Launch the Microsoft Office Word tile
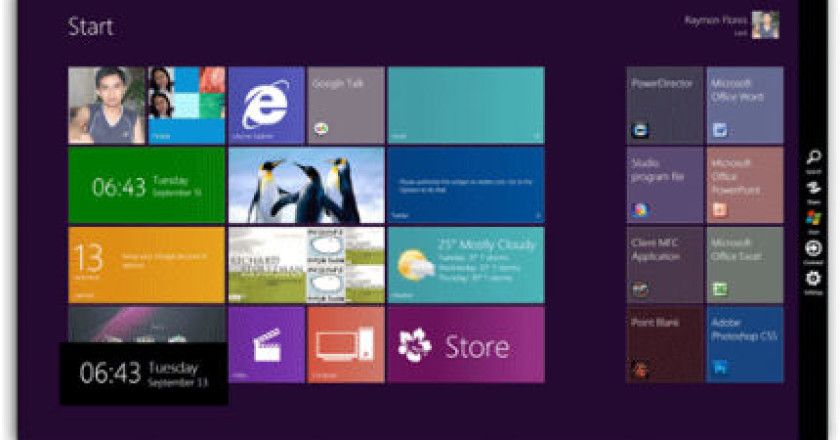This screenshot has height=440, width=840. pos(745,106)
